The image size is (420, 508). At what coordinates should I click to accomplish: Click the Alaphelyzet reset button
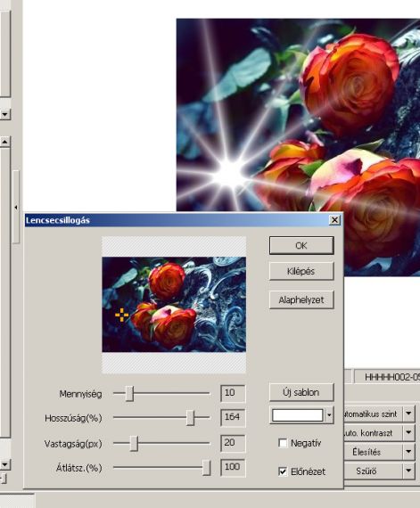[x=301, y=299]
